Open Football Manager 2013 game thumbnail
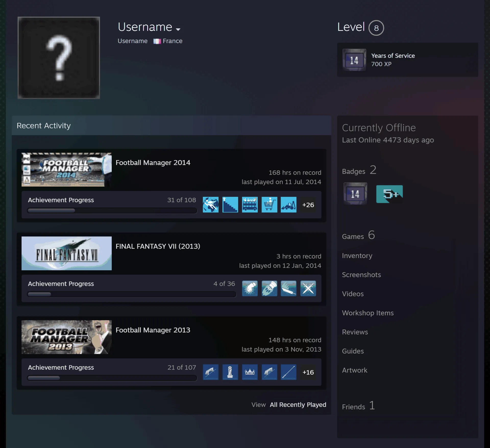The height and width of the screenshot is (448, 490). pyautogui.click(x=67, y=337)
